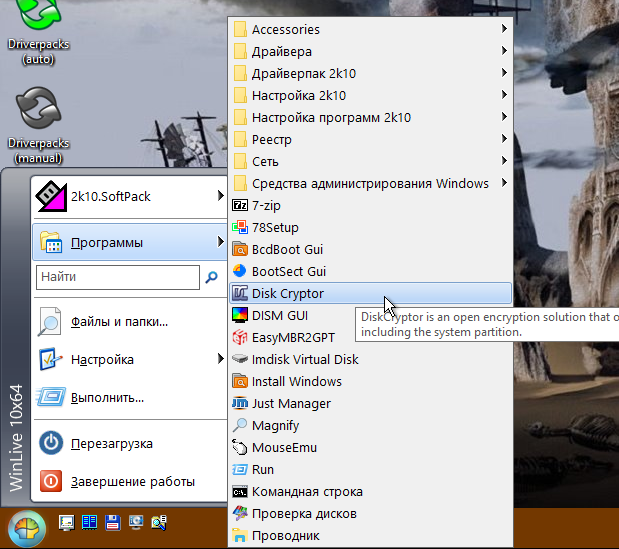Select the Драйвера folder label
Viewport: 619px width, 549px height.
click(282, 52)
